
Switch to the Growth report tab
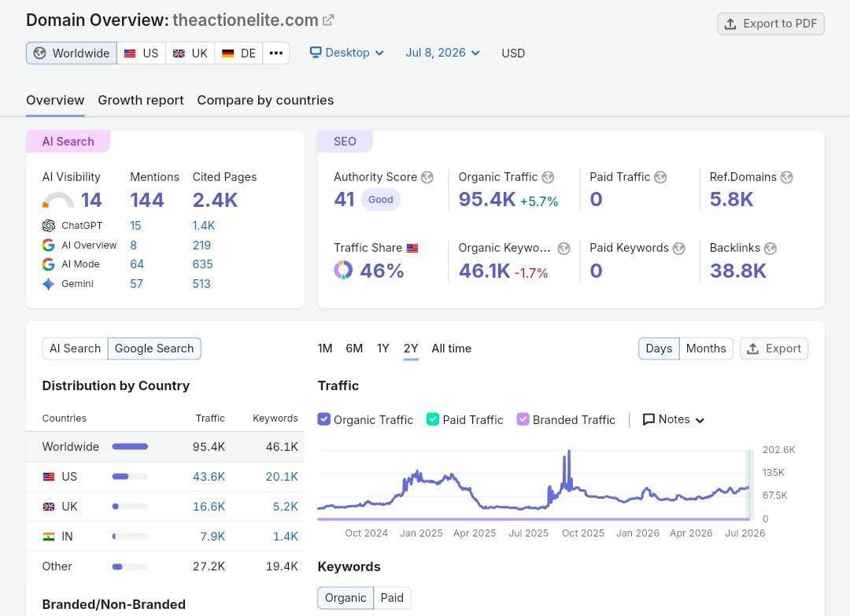[x=141, y=100]
